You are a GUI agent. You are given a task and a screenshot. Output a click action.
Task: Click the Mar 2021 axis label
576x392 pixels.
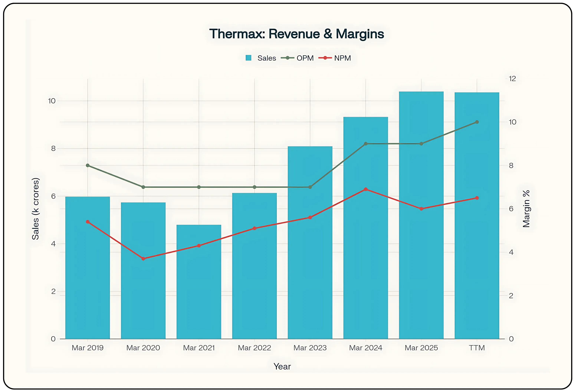click(199, 348)
